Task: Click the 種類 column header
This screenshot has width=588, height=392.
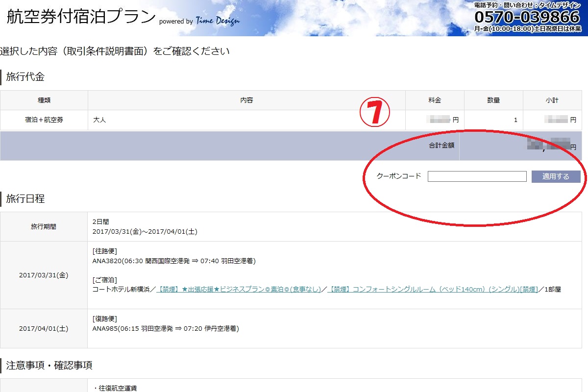Action: coord(44,100)
